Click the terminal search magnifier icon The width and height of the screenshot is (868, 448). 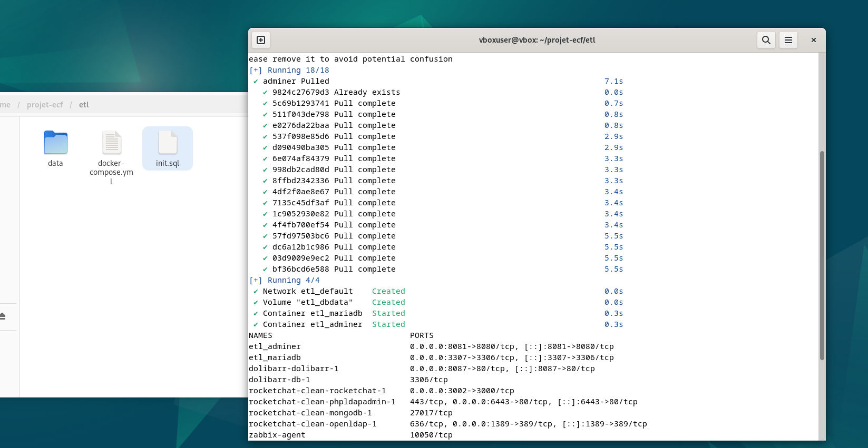tap(766, 40)
